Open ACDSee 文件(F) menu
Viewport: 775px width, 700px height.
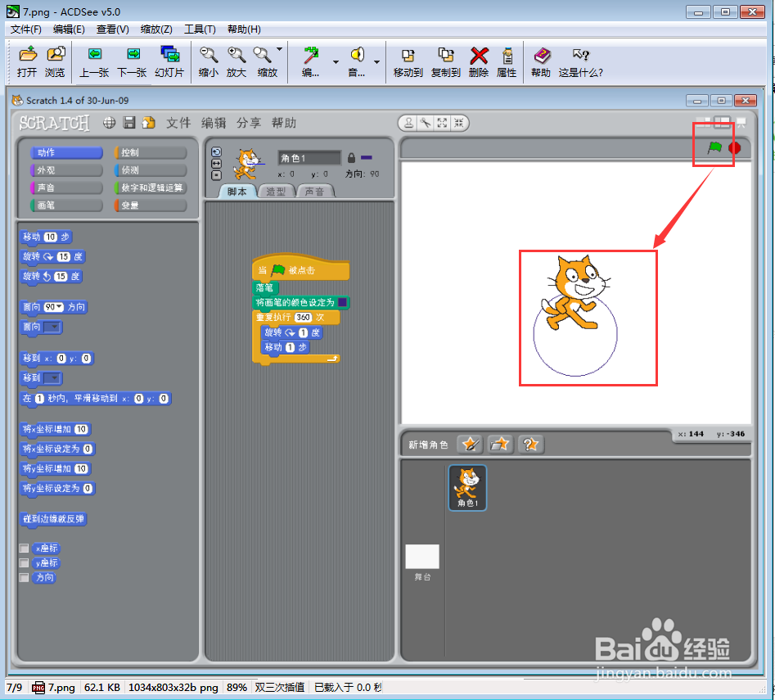[x=25, y=29]
